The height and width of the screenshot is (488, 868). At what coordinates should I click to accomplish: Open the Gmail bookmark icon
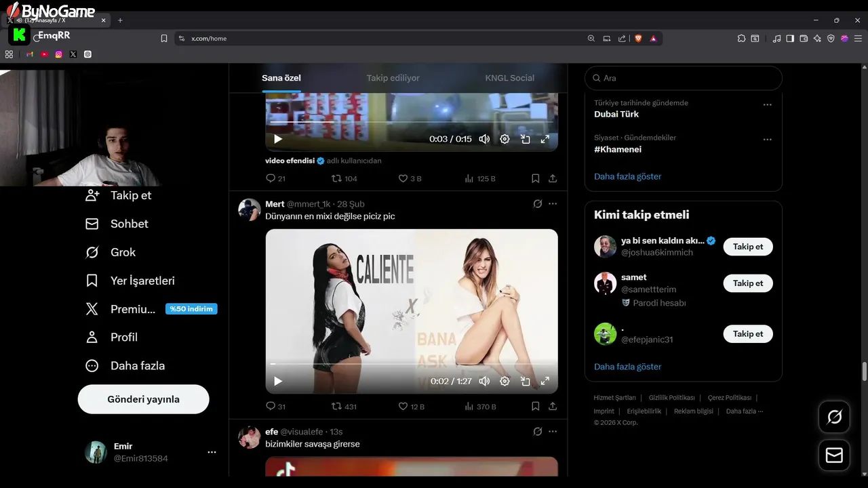30,54
